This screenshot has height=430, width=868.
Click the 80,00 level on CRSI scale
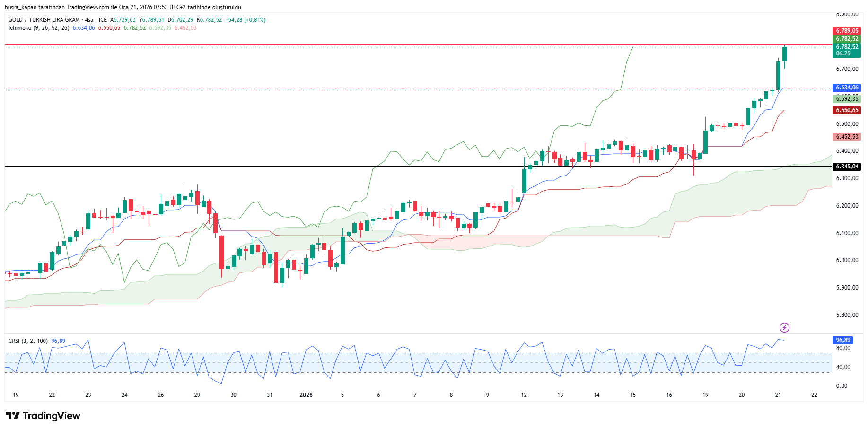pos(843,348)
